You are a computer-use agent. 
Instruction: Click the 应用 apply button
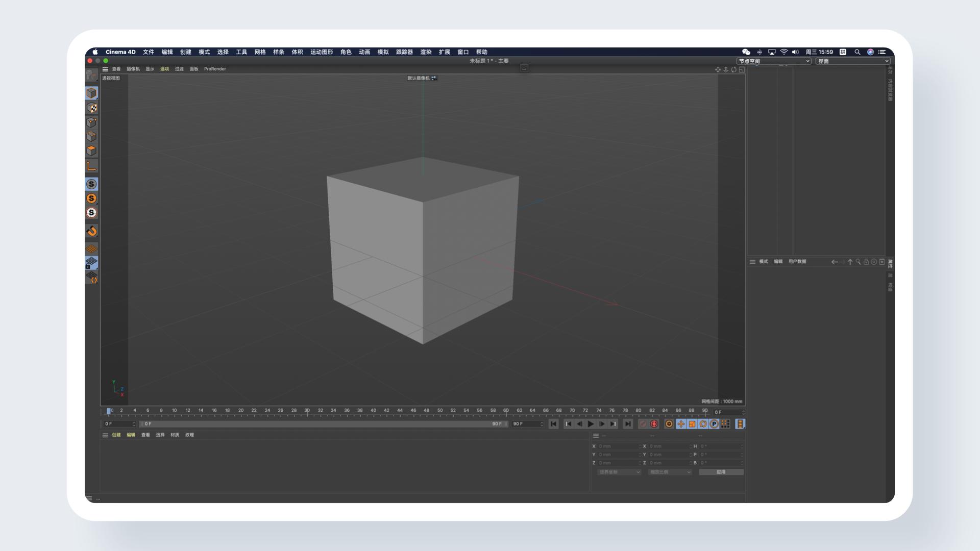(x=721, y=472)
